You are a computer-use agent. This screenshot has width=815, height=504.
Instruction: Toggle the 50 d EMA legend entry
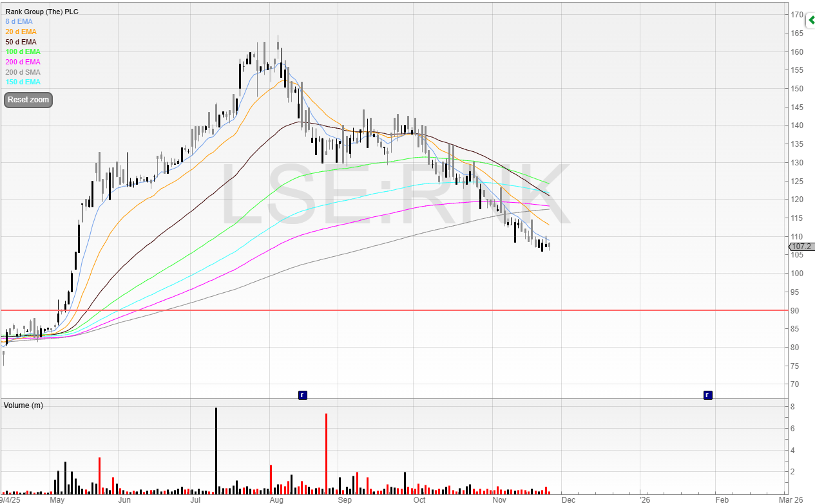(21, 42)
